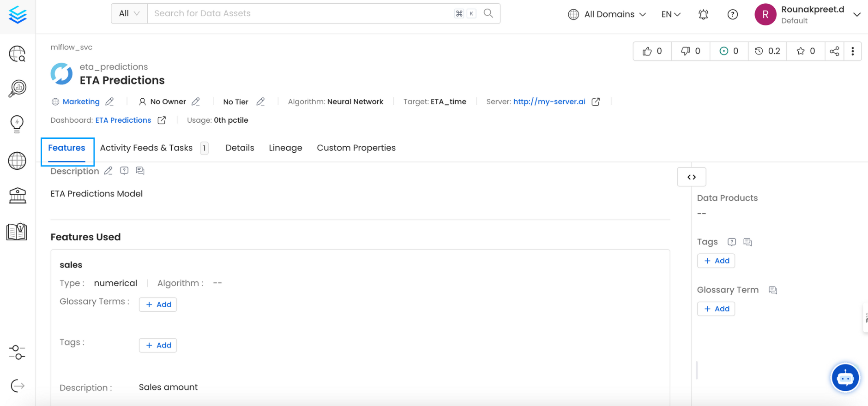The height and width of the screenshot is (406, 868).
Task: Switch to the Details tab
Action: tap(240, 148)
